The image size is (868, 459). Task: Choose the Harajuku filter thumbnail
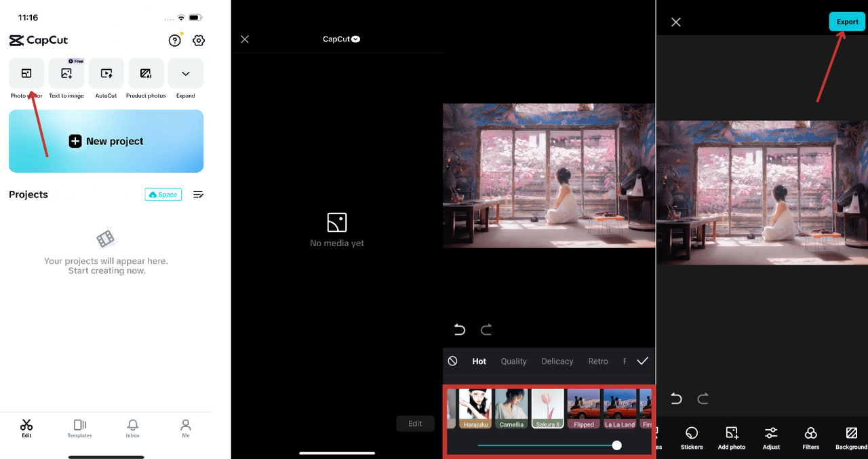(475, 408)
